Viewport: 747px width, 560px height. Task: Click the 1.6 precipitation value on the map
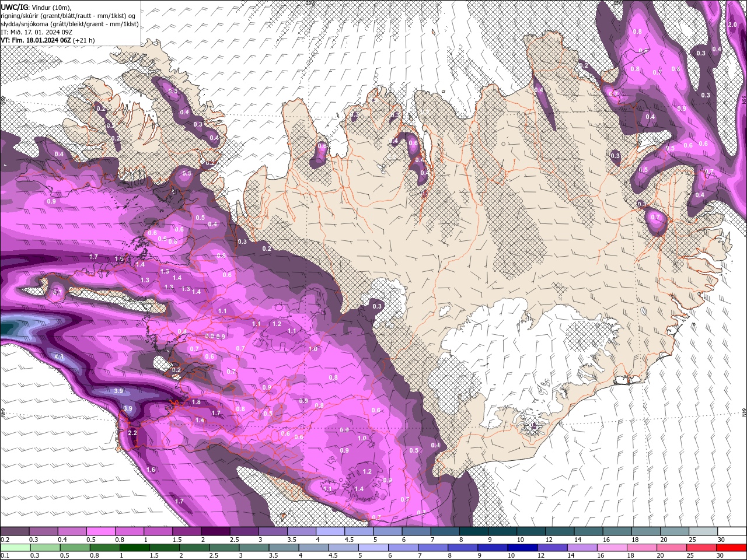coord(151,470)
